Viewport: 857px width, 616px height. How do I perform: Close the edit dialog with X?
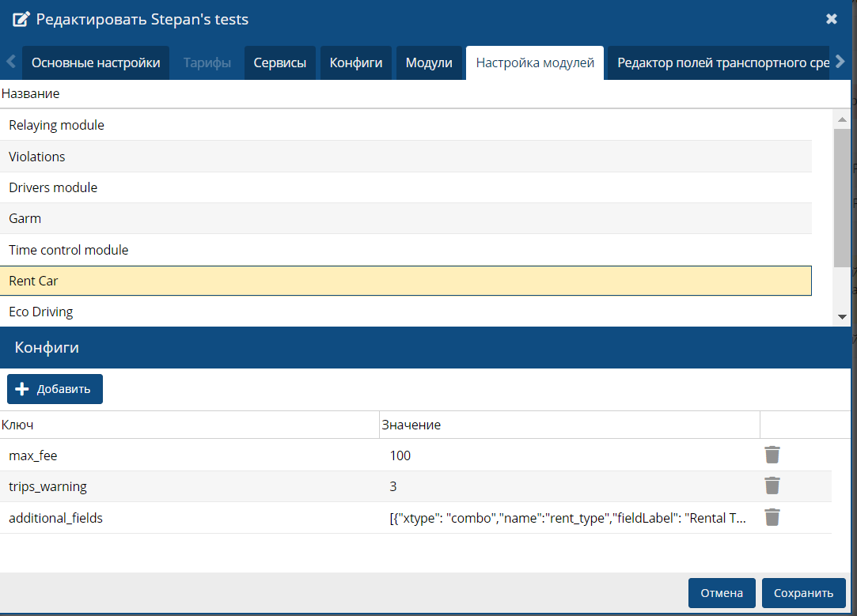tap(832, 19)
